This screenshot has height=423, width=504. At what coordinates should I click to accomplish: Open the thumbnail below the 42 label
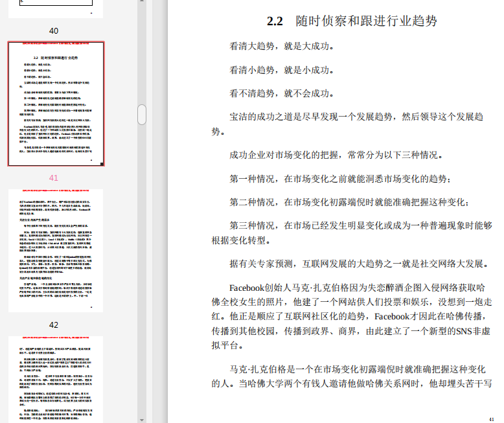[56, 380]
